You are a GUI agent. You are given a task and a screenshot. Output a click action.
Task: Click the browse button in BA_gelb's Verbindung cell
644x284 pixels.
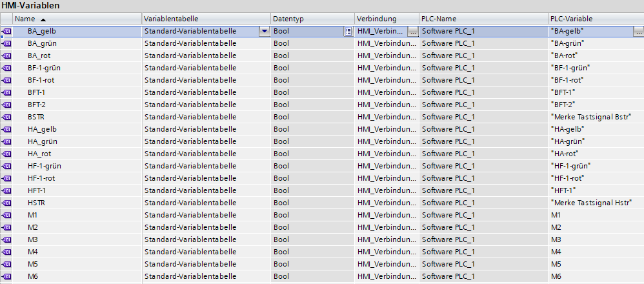tap(413, 31)
